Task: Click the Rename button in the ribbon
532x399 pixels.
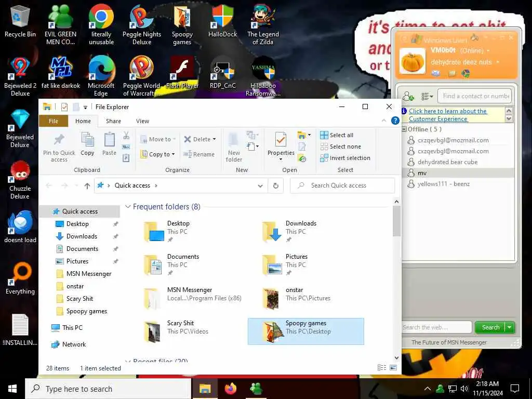Action: pyautogui.click(x=199, y=154)
